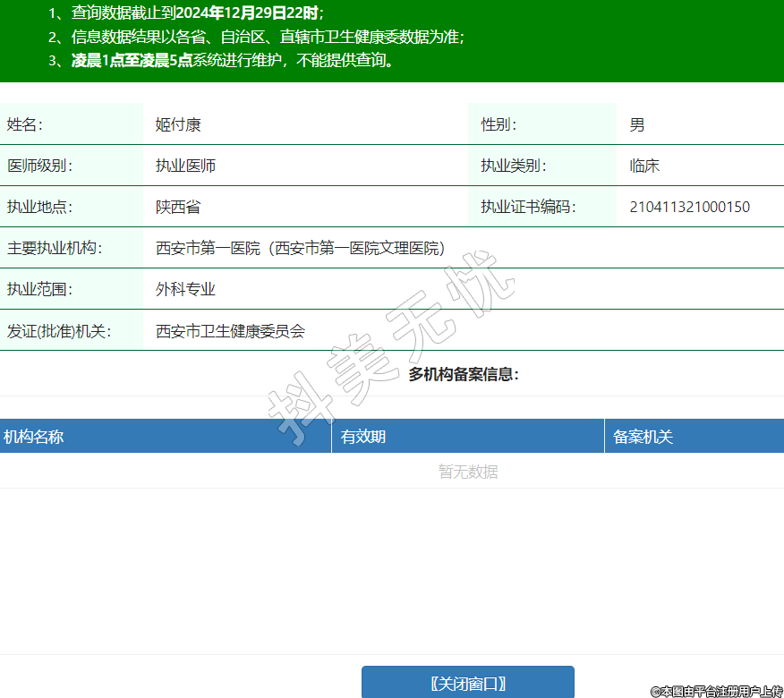The height and width of the screenshot is (698, 784).
Task: Click the 多机构备案信息 section heading
Action: [464, 374]
